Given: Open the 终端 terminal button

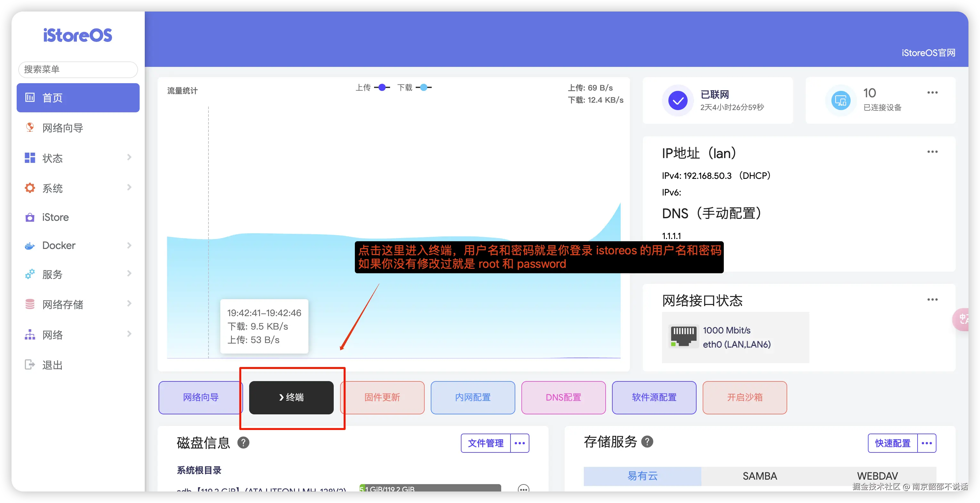Looking at the screenshot, I should click(291, 397).
